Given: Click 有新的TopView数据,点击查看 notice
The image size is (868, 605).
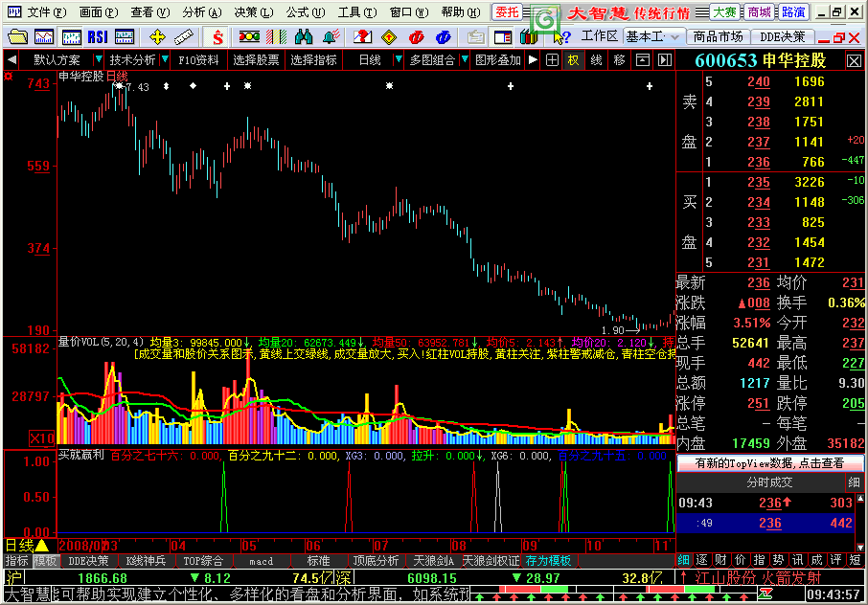Looking at the screenshot, I should tap(769, 463).
